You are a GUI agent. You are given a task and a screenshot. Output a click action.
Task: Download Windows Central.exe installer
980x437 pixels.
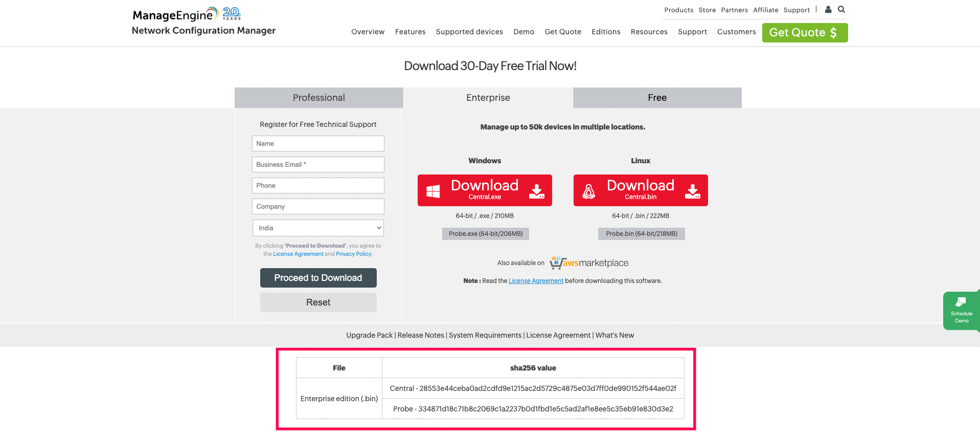(x=485, y=190)
